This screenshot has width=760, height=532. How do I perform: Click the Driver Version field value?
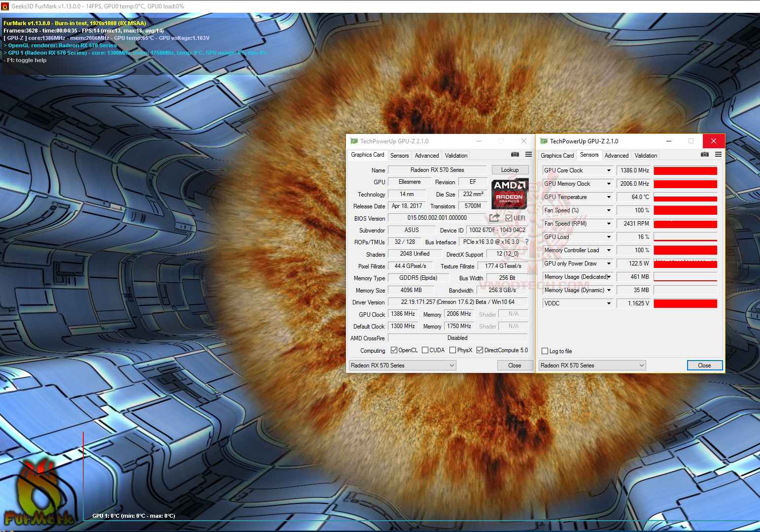458,302
